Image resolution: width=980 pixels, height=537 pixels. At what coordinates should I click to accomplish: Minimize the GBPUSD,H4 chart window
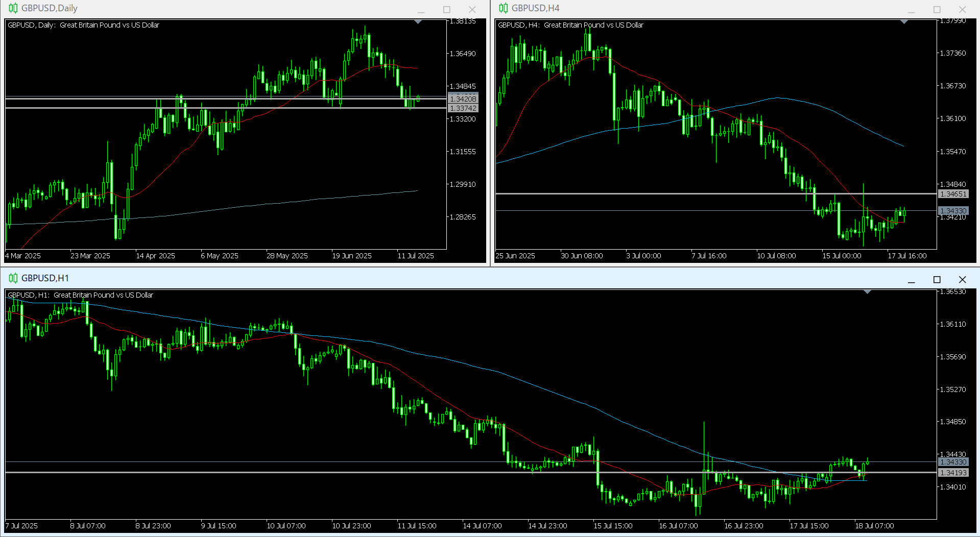912,10
